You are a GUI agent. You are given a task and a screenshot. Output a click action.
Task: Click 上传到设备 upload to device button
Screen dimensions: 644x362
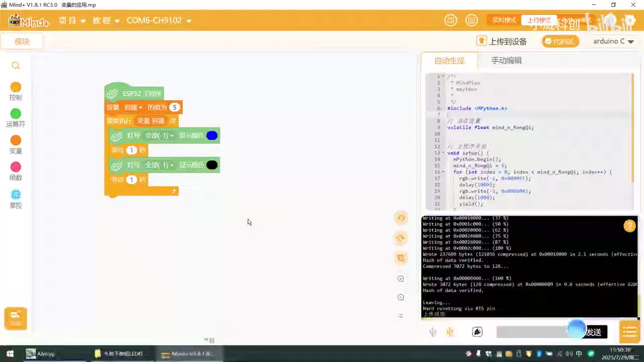(502, 41)
